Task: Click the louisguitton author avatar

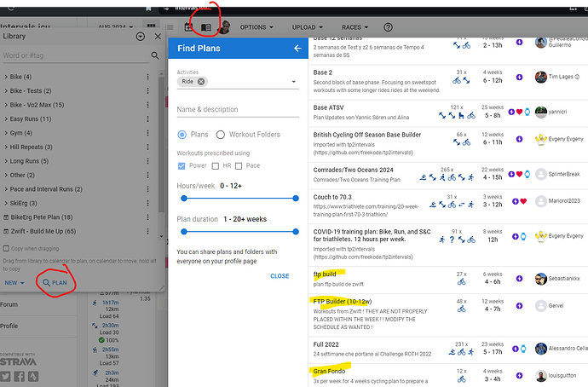Action: [541, 375]
